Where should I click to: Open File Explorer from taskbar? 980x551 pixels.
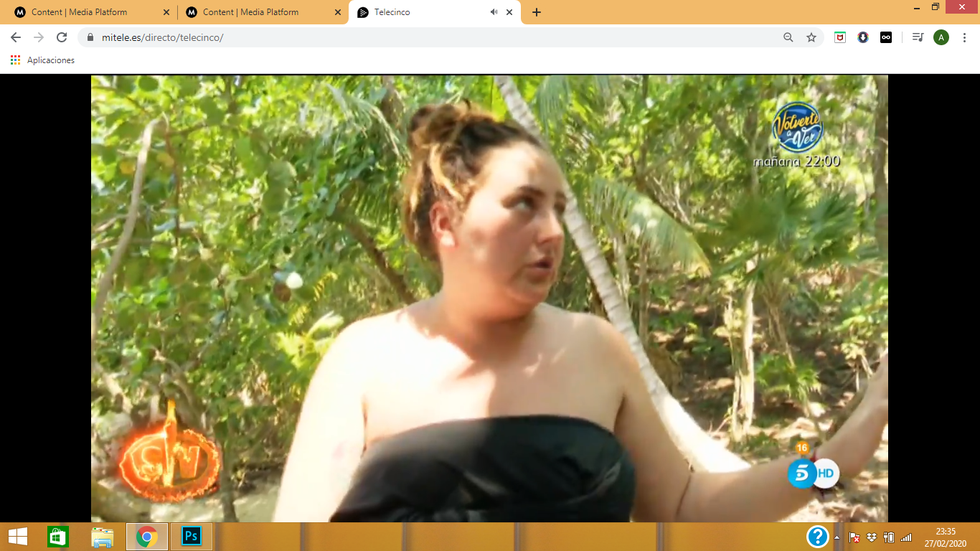[x=102, y=537]
